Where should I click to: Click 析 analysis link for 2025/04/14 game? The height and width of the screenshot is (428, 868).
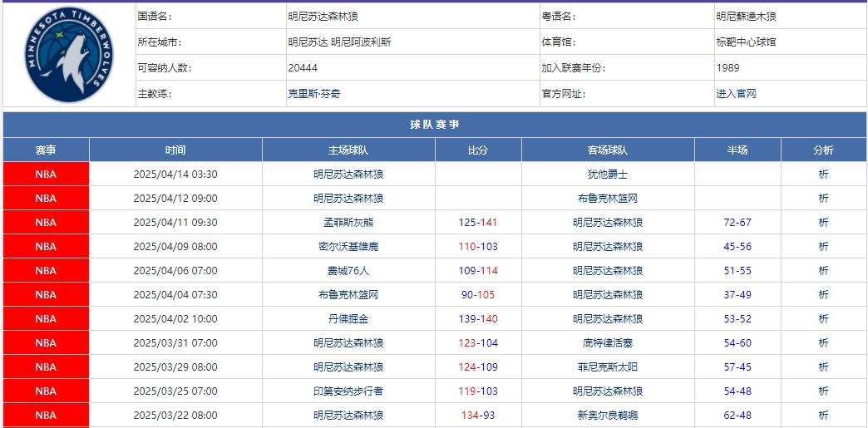point(823,175)
